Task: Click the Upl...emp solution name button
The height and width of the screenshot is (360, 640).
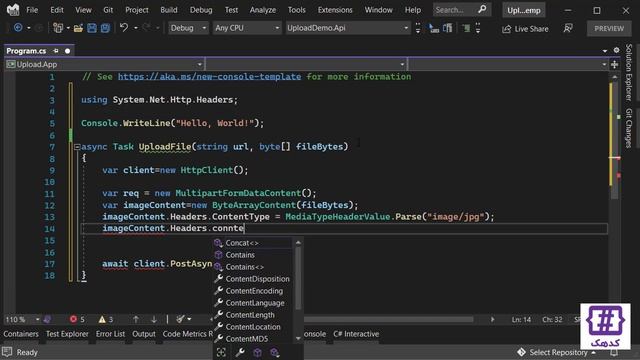Action: click(524, 10)
